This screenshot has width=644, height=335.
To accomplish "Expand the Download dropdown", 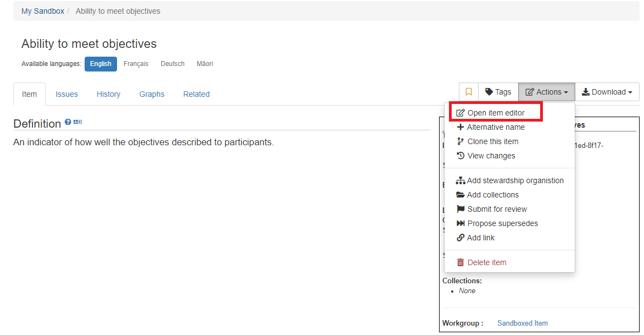I will (x=607, y=92).
